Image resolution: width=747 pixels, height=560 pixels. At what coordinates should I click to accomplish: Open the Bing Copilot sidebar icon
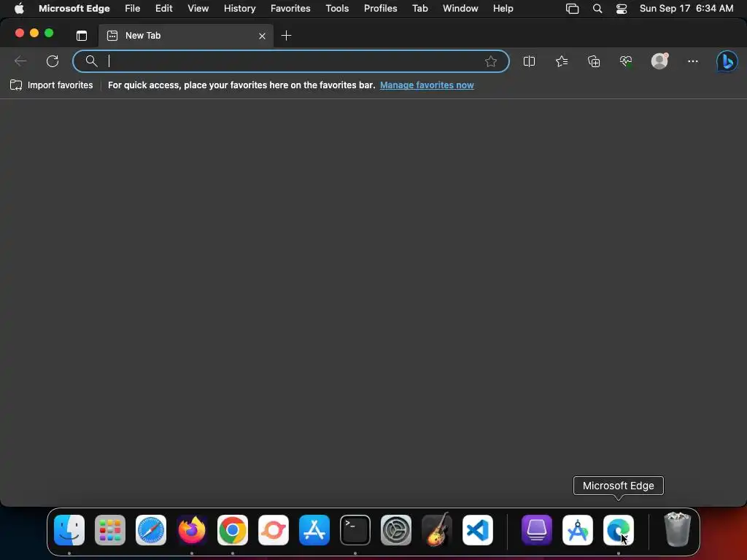coord(727,61)
